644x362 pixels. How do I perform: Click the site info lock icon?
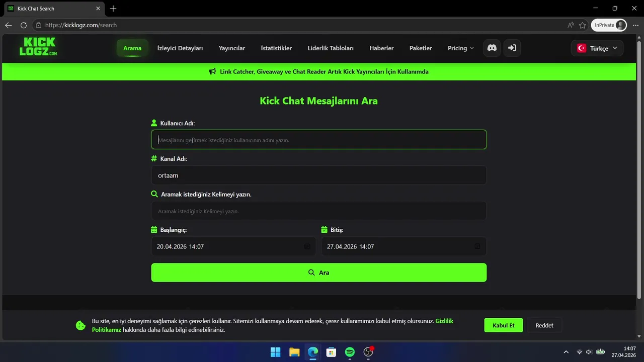(x=38, y=25)
